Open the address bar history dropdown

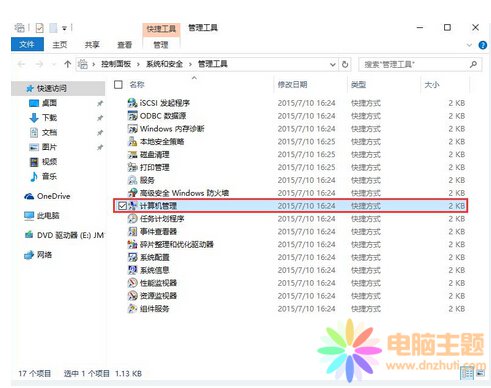pyautogui.click(x=333, y=64)
